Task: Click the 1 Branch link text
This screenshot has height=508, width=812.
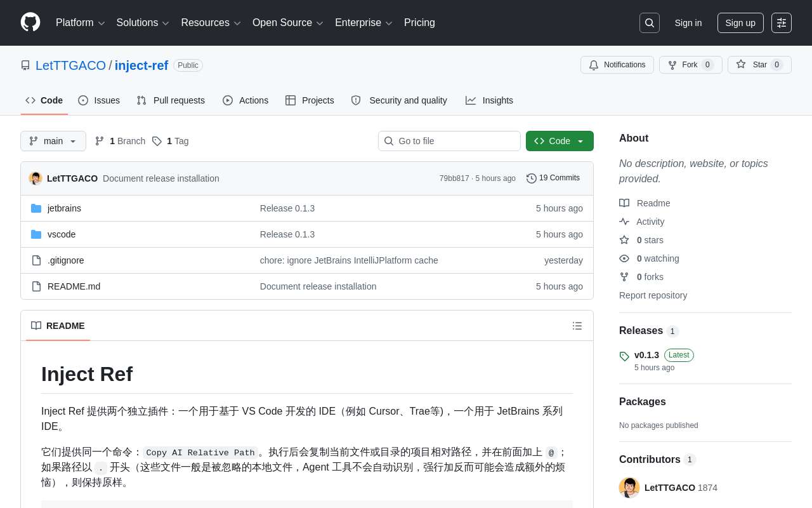Action: click(x=128, y=141)
